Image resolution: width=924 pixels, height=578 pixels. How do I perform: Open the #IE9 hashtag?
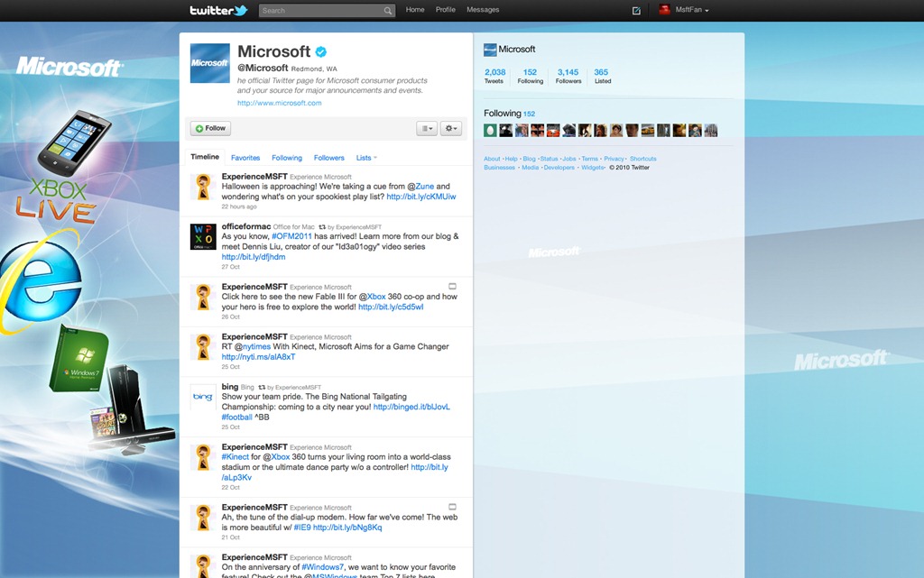click(x=301, y=528)
